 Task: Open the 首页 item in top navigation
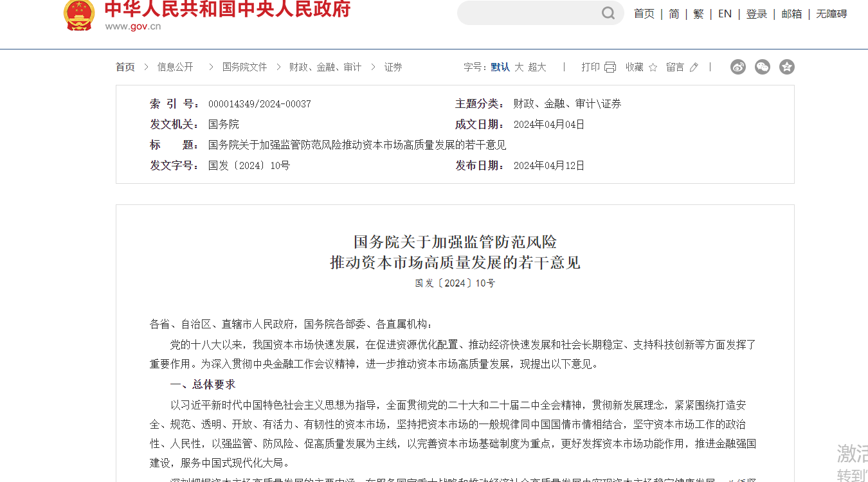(x=644, y=14)
